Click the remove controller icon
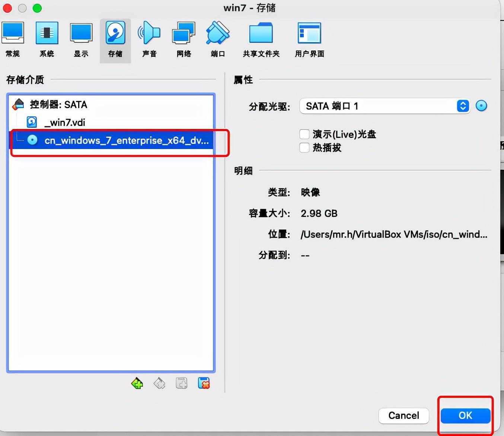504x436 pixels. point(159,383)
